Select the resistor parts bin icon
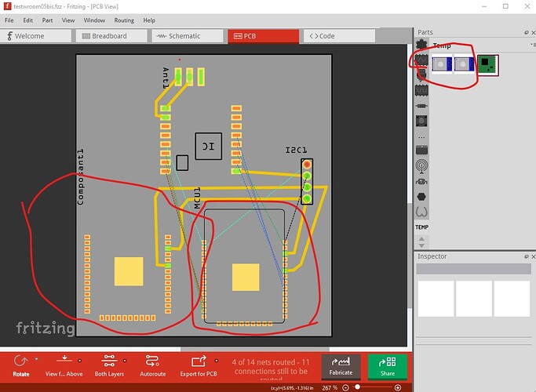Screen dimensions: 536x392 click(421, 106)
